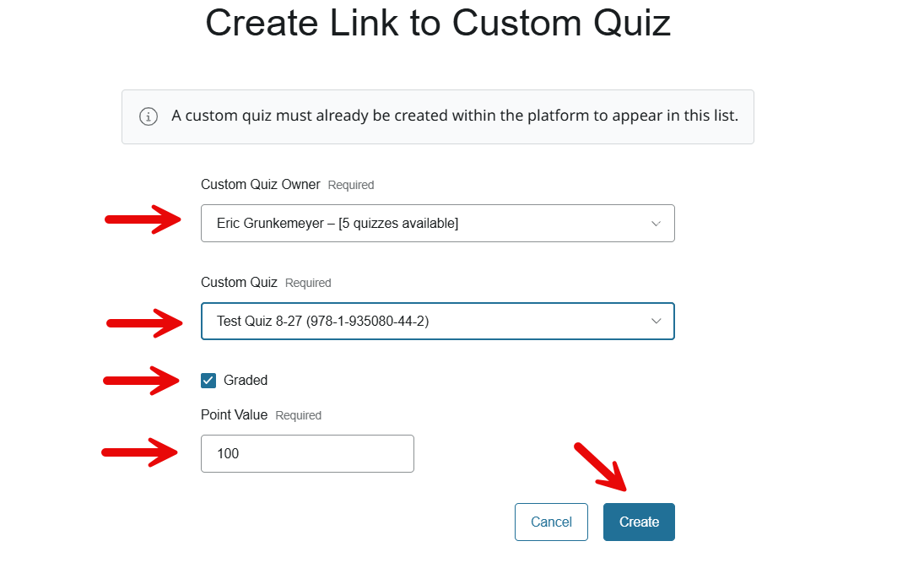
Task: Open the Test Quiz 8-27 selection box
Action: tap(438, 321)
